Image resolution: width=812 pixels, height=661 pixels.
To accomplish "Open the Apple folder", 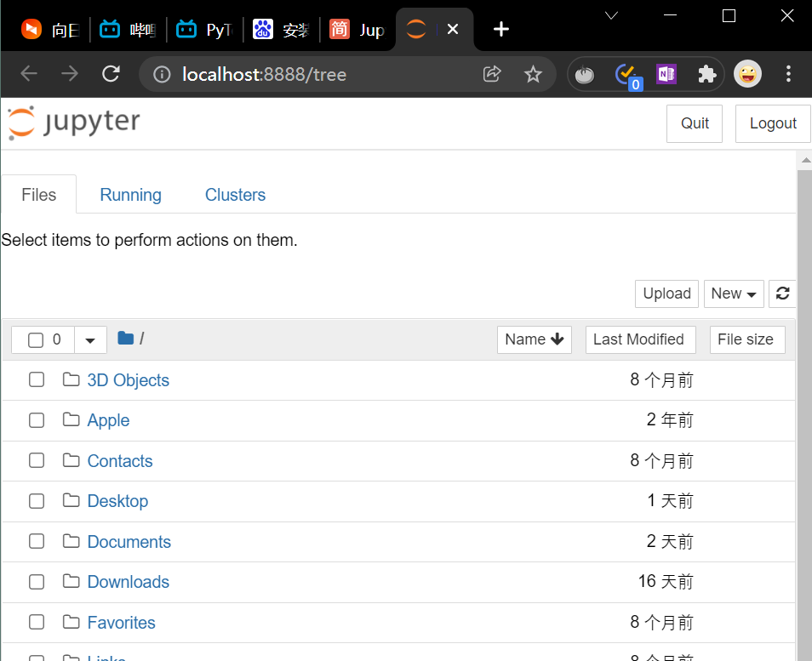I will click(108, 420).
